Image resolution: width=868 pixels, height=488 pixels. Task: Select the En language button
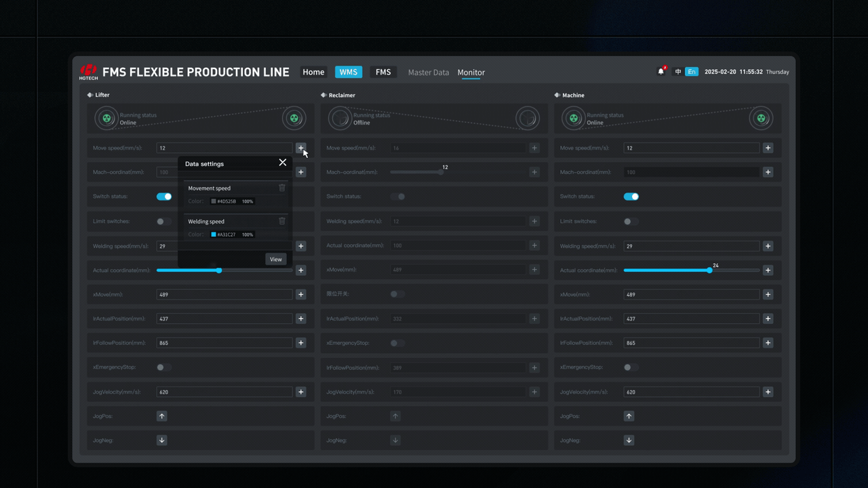tap(692, 72)
